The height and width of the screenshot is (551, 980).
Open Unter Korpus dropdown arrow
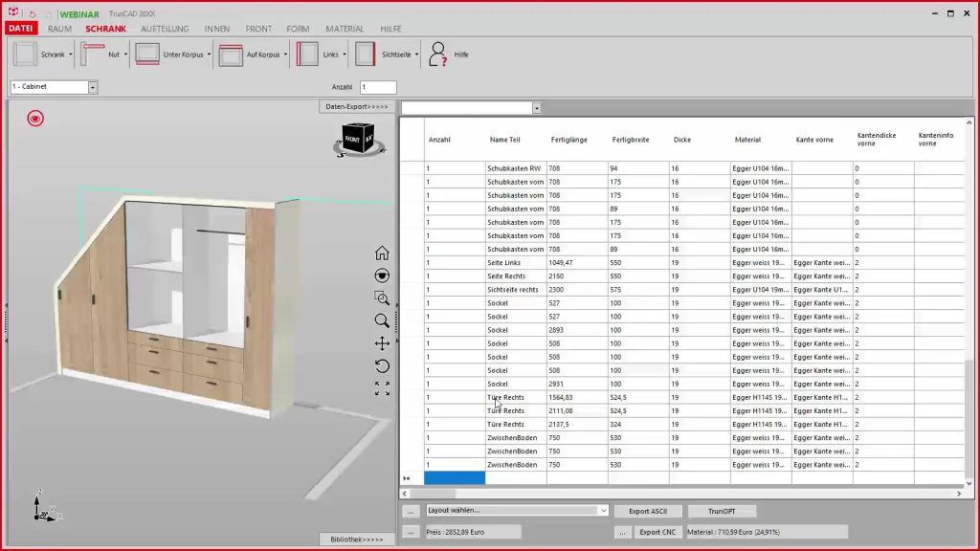pyautogui.click(x=209, y=55)
